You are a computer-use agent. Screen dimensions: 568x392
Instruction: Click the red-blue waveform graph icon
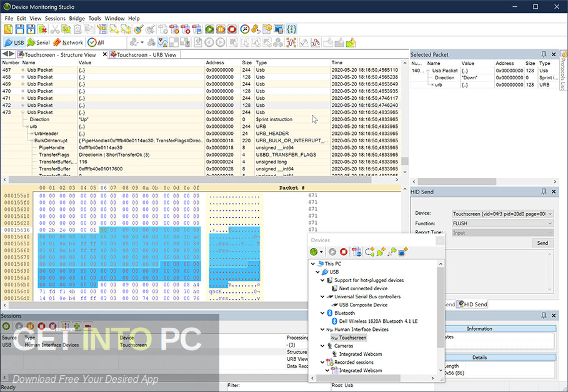pyautogui.click(x=316, y=42)
